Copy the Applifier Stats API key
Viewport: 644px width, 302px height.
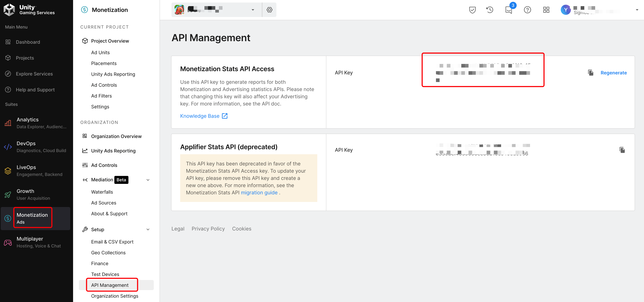tap(622, 150)
